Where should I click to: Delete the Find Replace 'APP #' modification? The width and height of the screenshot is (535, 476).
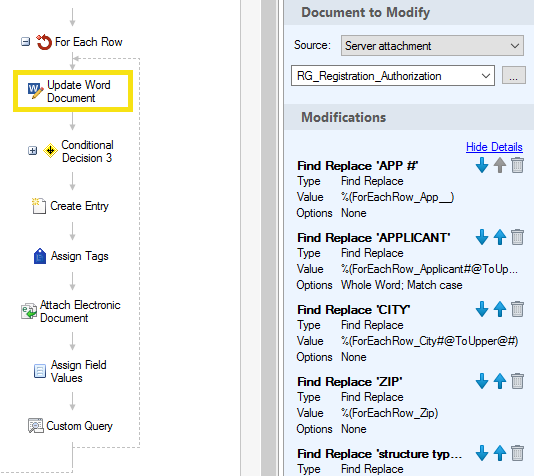click(x=517, y=165)
